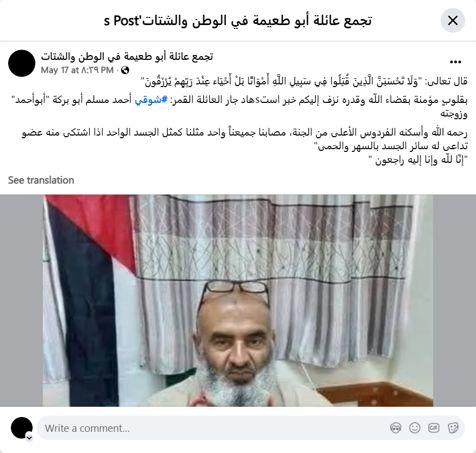Visit the تجمع عائلة أبو طعيمة page name link
Image resolution: width=476 pixels, height=453 pixels.
tap(127, 57)
